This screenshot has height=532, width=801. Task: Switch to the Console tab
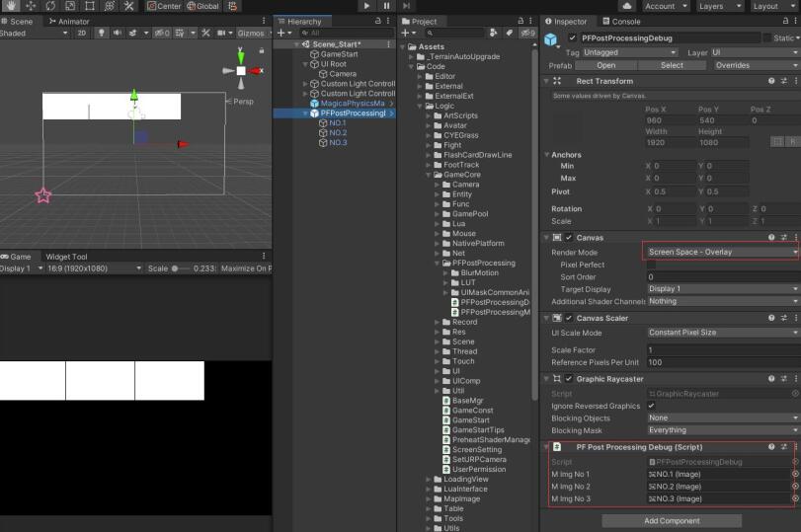(x=625, y=21)
